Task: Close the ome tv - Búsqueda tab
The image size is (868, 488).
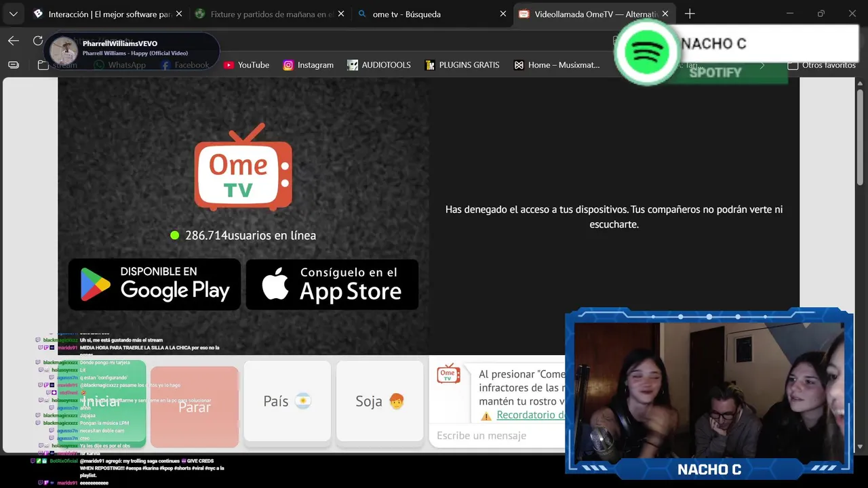Action: click(503, 14)
